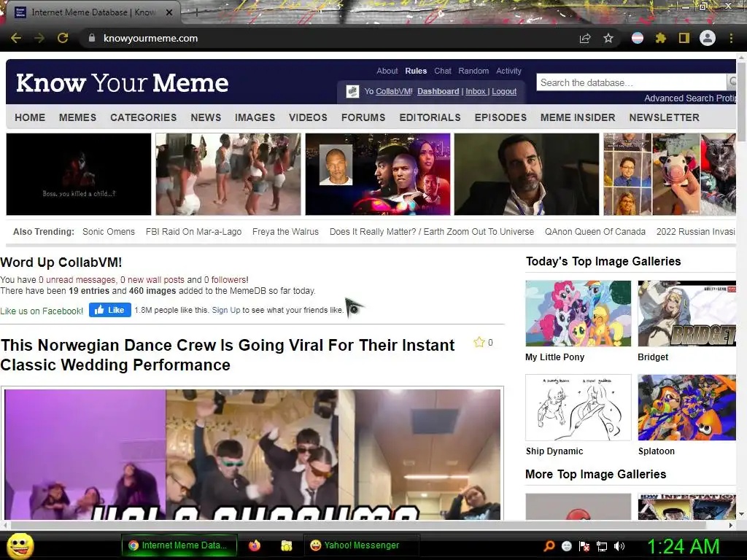Click the Know Your Meme logo
This screenshot has width=747, height=560.
123,83
